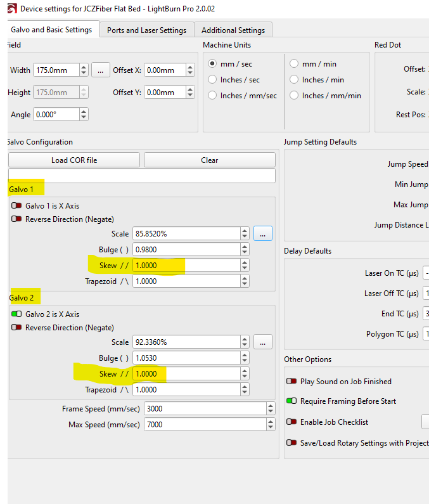The image size is (429, 504).
Task: Open Galvo 1 Scale calibration ellipsis button
Action: click(x=262, y=233)
